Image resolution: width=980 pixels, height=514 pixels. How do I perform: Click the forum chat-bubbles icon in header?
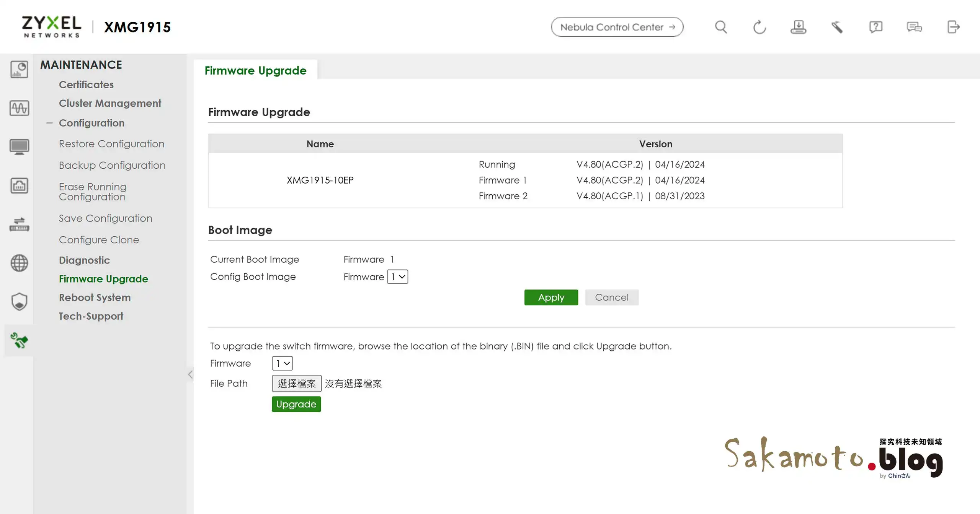[914, 27]
